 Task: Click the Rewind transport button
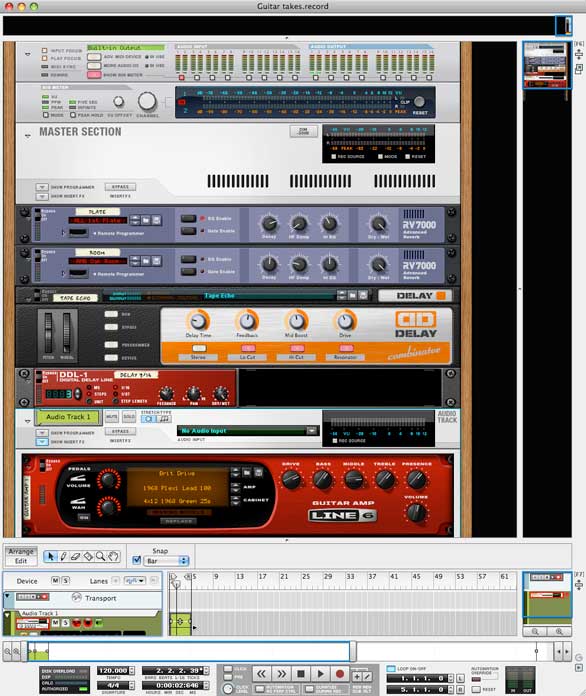262,674
